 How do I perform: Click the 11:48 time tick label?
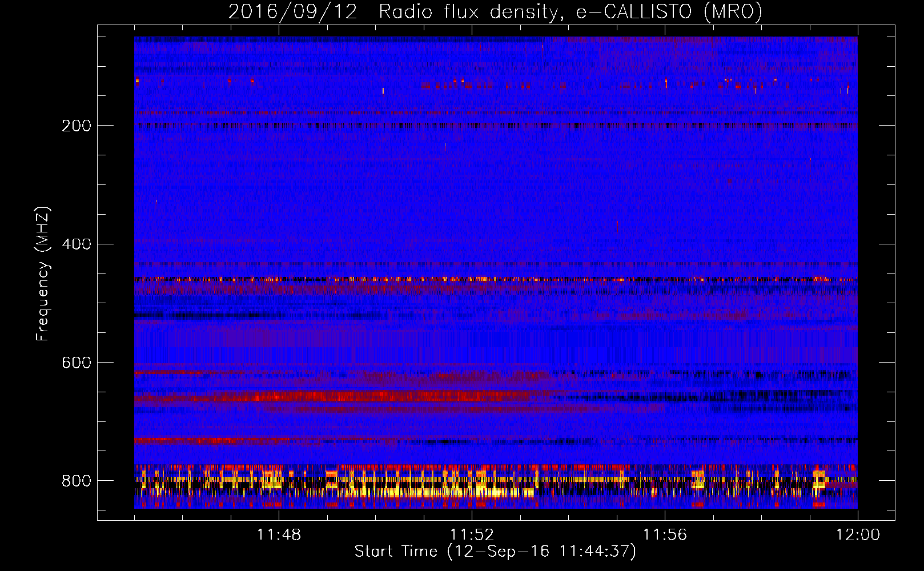[279, 535]
